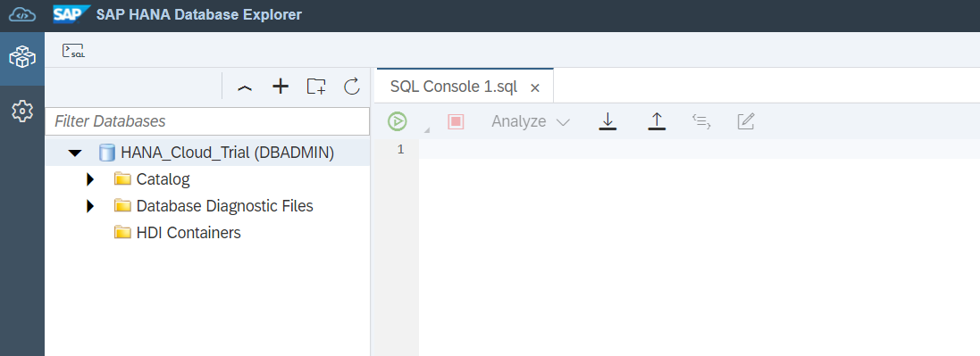Select the SQL Console 1.sql tab
The width and height of the screenshot is (980, 356).
(454, 87)
